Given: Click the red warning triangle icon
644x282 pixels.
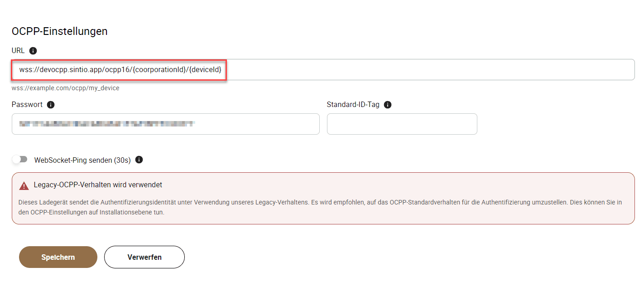Looking at the screenshot, I should click(24, 186).
